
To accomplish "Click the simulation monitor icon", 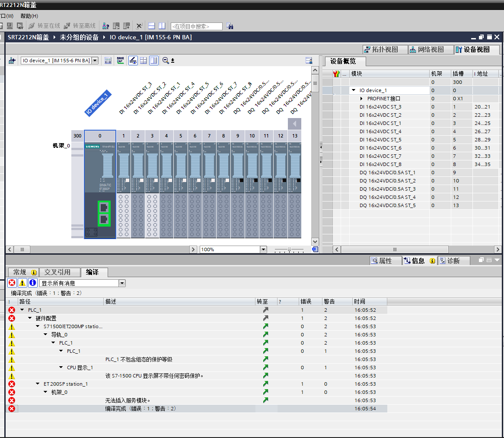I will pos(10,26).
